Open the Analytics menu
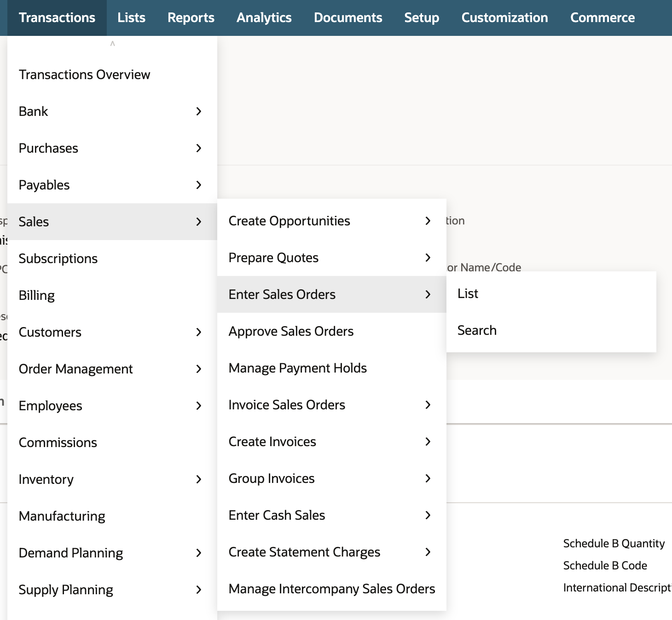The height and width of the screenshot is (620, 672). pyautogui.click(x=264, y=18)
